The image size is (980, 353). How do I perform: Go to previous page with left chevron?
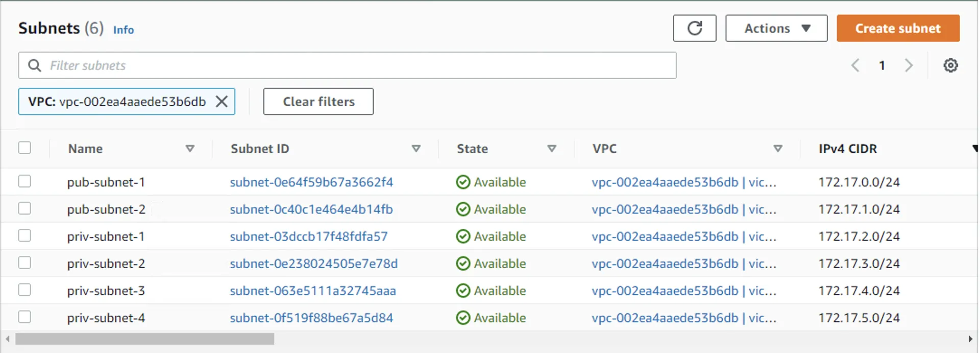coord(855,65)
